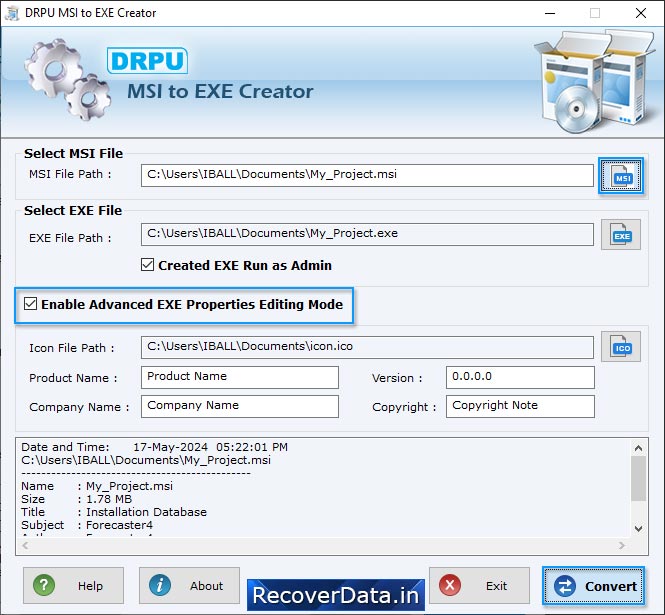Click the 'Title : Installation Database' log line

click(114, 512)
